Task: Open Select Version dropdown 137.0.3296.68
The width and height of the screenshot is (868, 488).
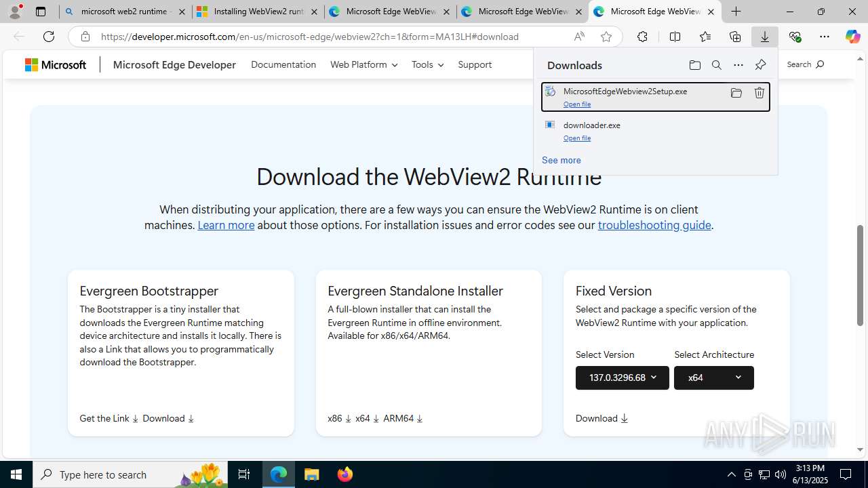Action: coord(623,378)
